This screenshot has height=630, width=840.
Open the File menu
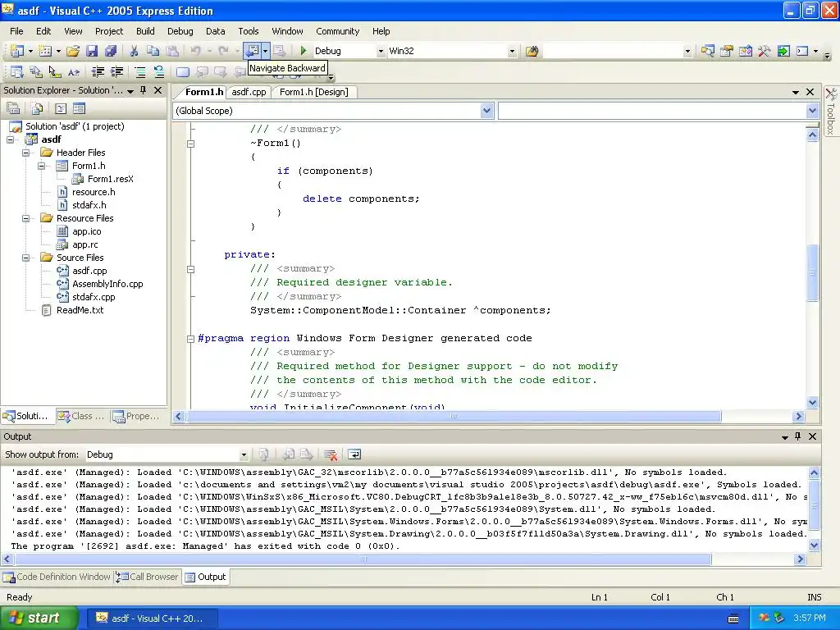coord(16,31)
